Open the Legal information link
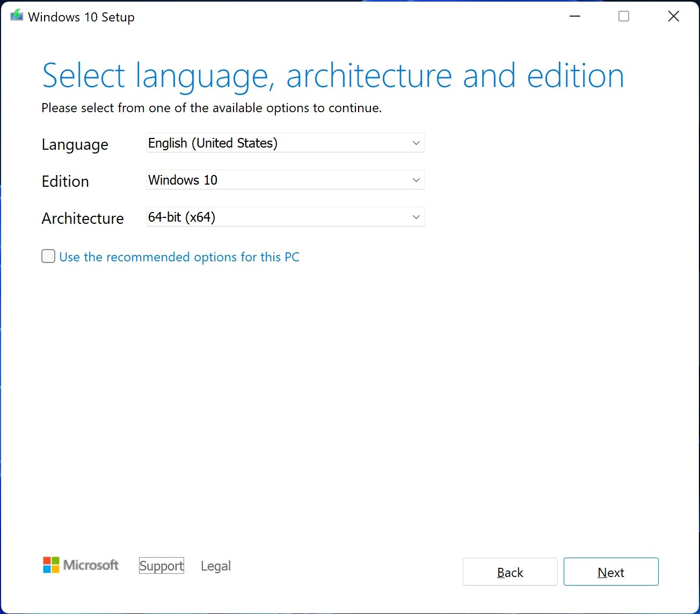700x614 pixels. pyautogui.click(x=215, y=566)
